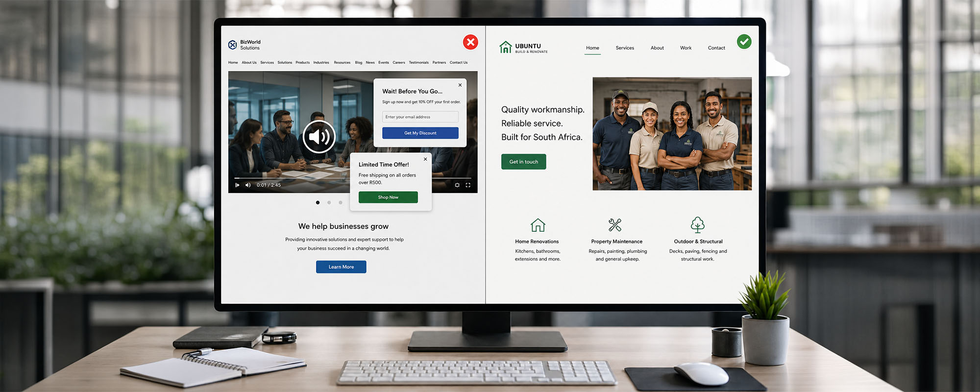Open BizWorld Testimonials nav link
980x392 pixels.
419,63
